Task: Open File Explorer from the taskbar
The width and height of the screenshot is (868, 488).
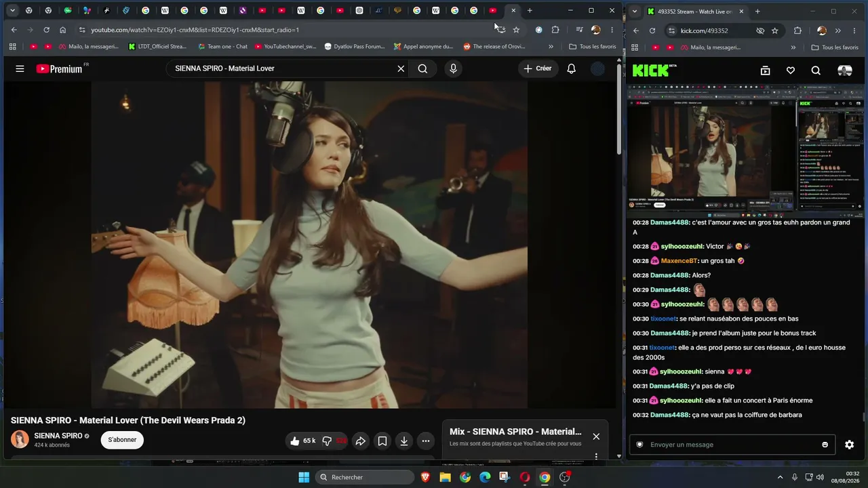Action: (445, 477)
